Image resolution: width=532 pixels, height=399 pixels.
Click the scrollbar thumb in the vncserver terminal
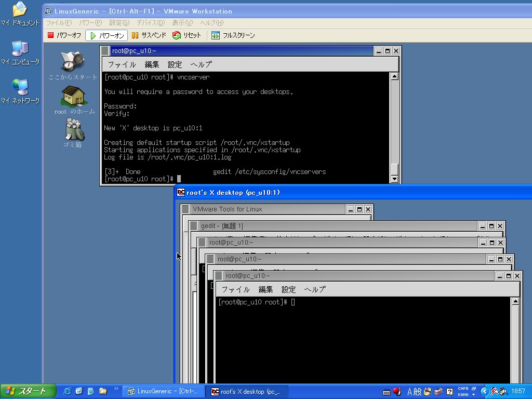pos(394,169)
